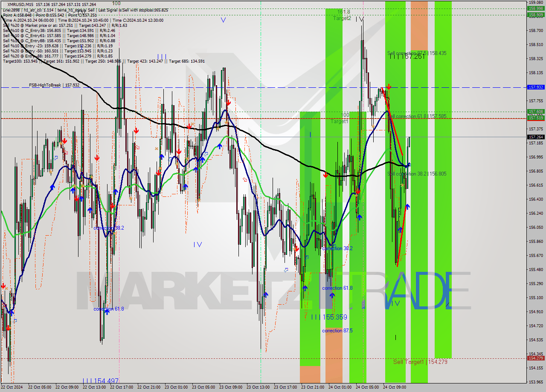The height and width of the screenshot is (392, 546).
Task: Click the 'Entry -50: 160.501' sell row
Action: pos(58,51)
